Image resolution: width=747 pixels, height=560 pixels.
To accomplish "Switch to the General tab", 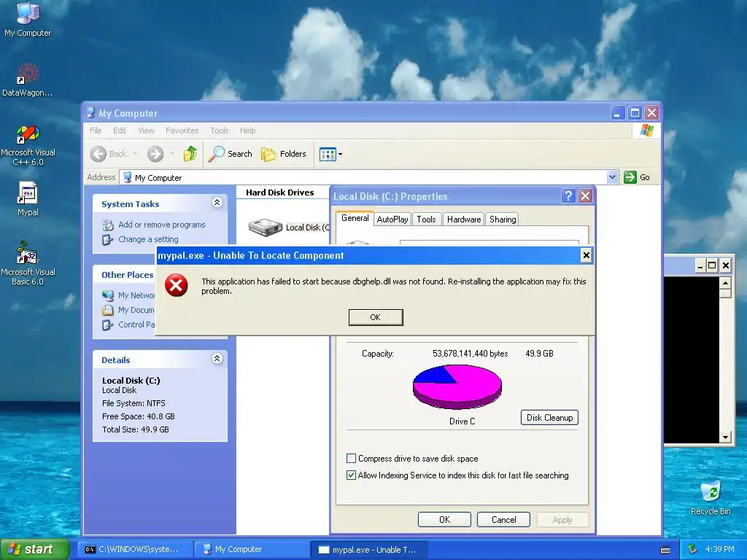I will click(355, 218).
